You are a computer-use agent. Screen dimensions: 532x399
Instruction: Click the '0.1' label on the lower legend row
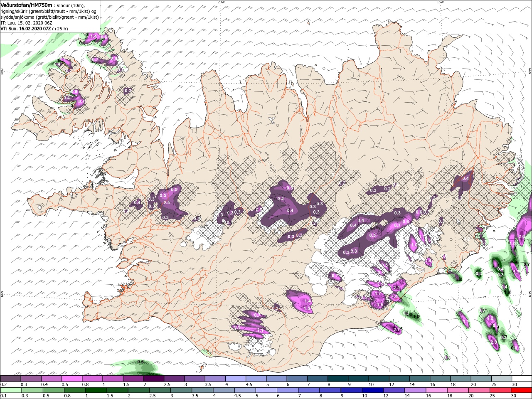coord(3,396)
